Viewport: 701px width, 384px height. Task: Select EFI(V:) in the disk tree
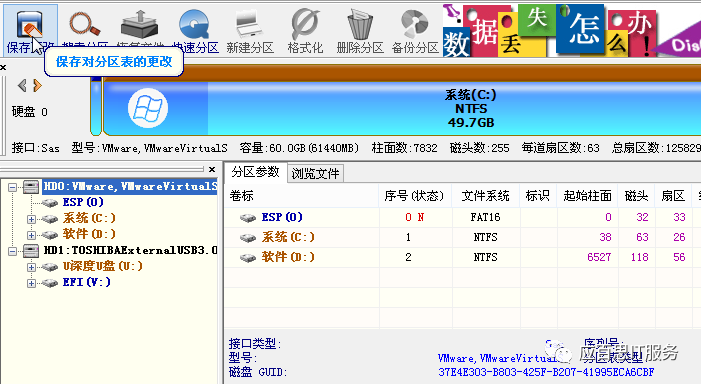(87, 282)
